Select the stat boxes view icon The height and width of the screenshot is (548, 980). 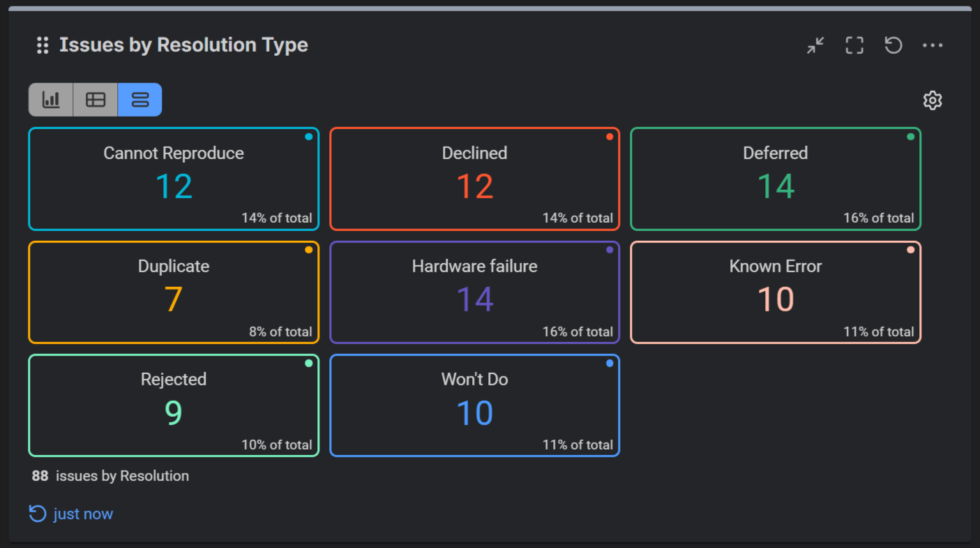(x=140, y=99)
